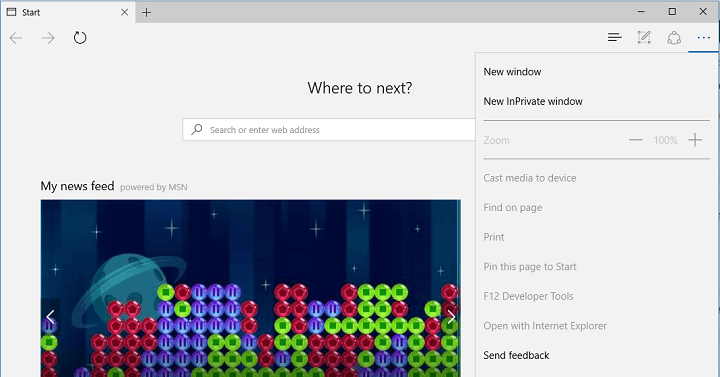720x377 pixels.
Task: Choose New window from menu
Action: pos(512,72)
